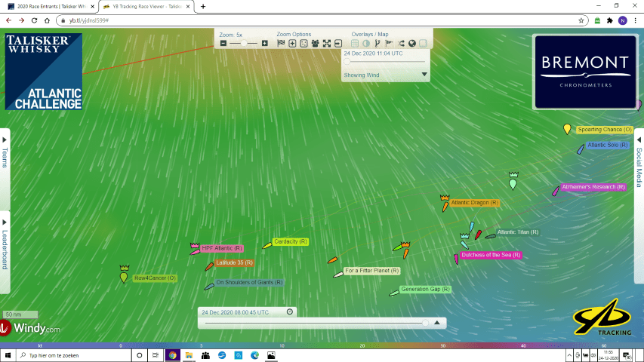
Task: Open File Explorer from the taskbar
Action: click(x=189, y=355)
